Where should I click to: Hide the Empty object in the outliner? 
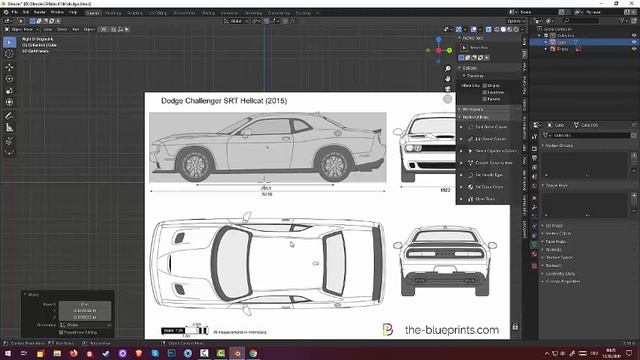[x=634, y=49]
